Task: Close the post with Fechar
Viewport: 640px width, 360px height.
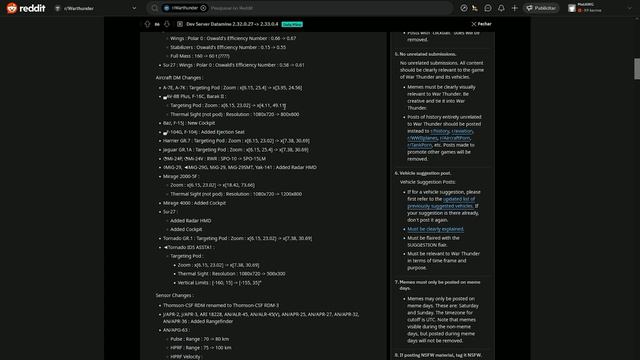Action: [482, 24]
